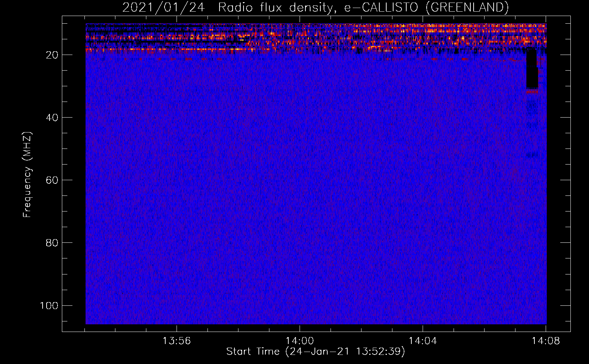The width and height of the screenshot is (589, 364).
Task: Click the 100 MHz frequency tick label
Action: pos(49,305)
